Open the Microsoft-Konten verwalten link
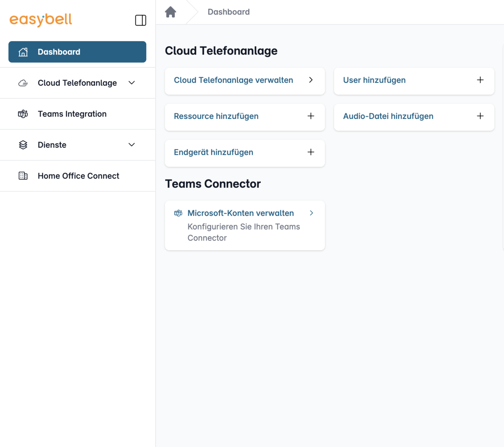This screenshot has height=447, width=504. 241,213
